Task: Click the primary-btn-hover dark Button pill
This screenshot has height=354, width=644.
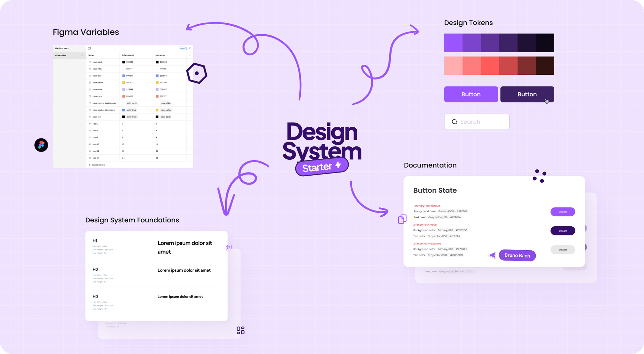Action: tap(562, 231)
